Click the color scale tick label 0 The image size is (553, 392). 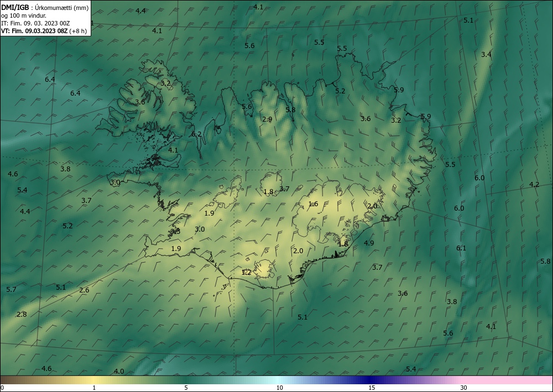(x=2, y=388)
